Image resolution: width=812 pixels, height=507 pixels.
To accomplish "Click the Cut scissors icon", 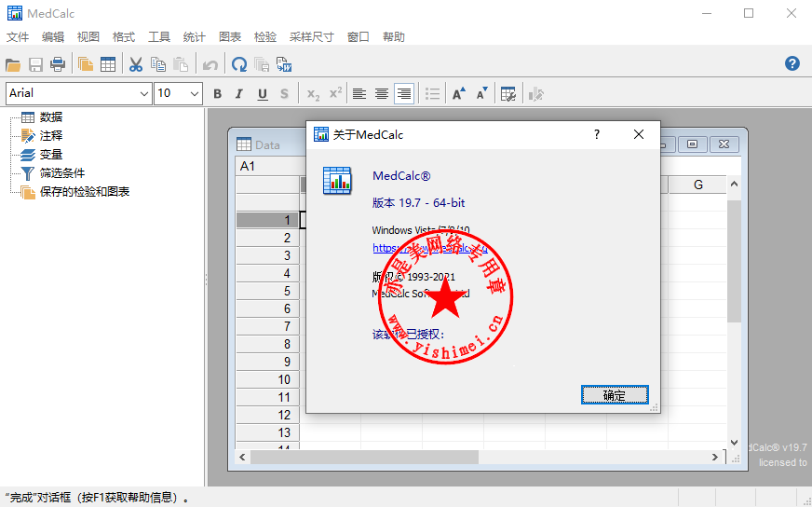I will (x=136, y=65).
